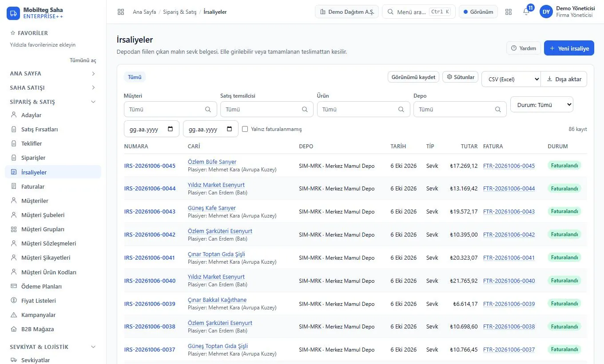The image size is (604, 364).
Task: Open delivery note IRS-20261006-0045
Action: [150, 166]
